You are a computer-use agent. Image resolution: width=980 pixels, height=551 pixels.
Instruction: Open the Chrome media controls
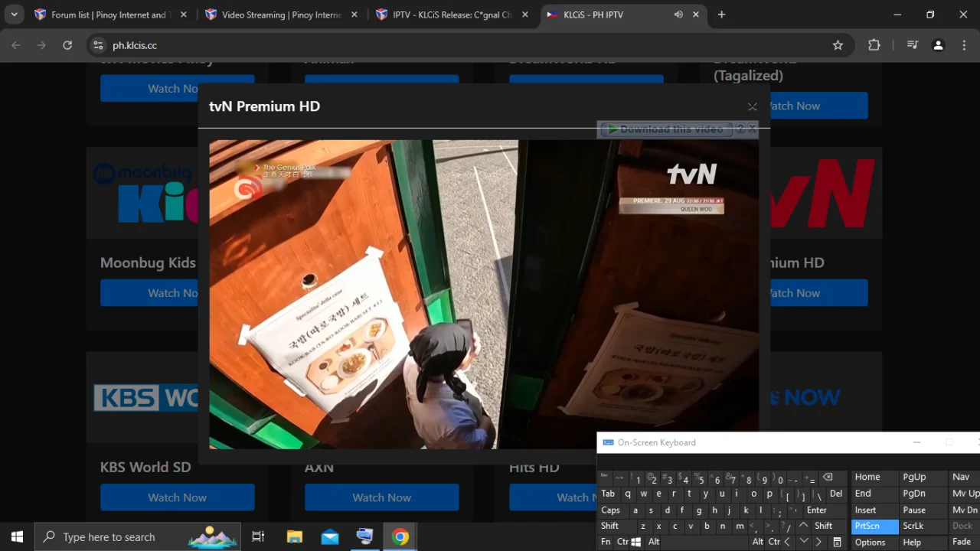click(x=912, y=45)
